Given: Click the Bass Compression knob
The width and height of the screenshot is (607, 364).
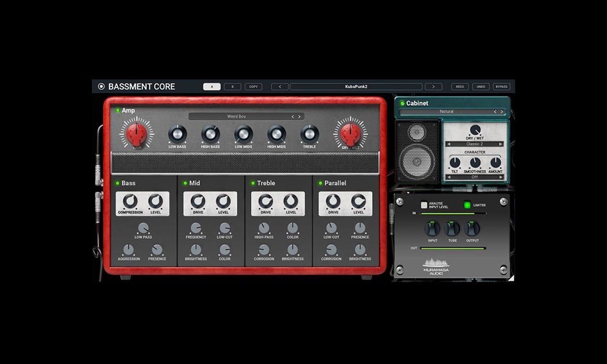Looking at the screenshot, I should point(130,202).
